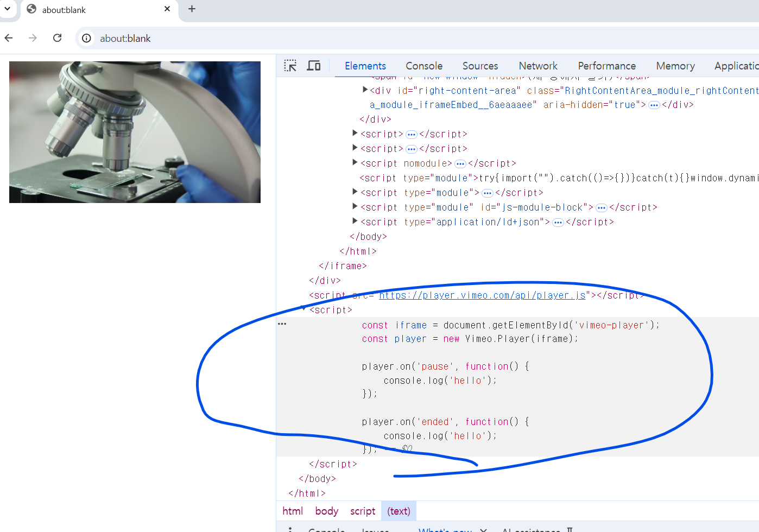Select the line const player = new Vimeo.Player
759x532 pixels.
470,339
